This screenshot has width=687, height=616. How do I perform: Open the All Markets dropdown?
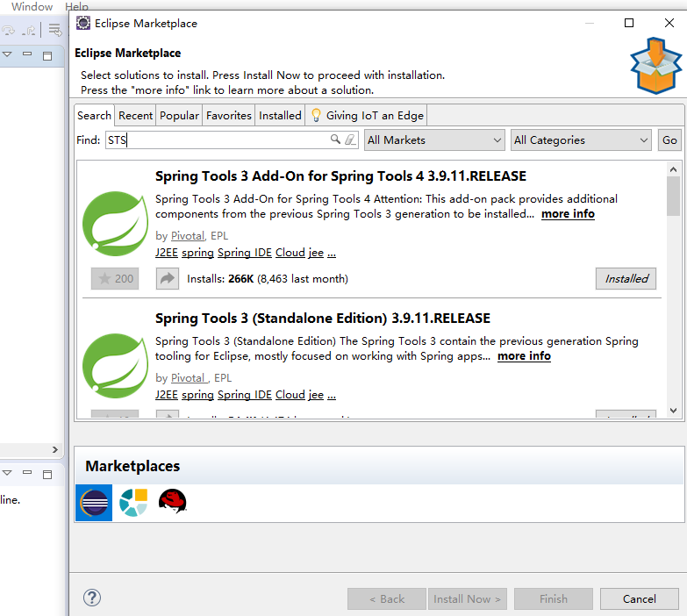(434, 140)
